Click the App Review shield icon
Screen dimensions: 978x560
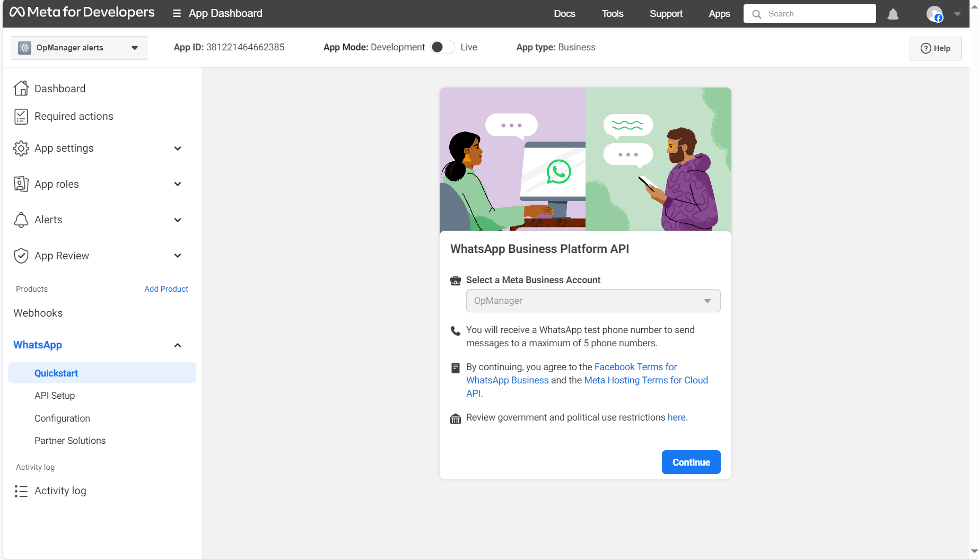tap(21, 256)
